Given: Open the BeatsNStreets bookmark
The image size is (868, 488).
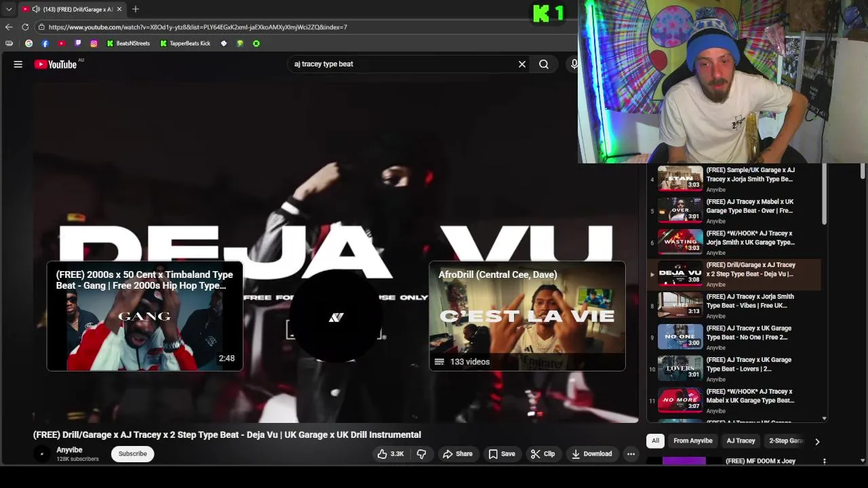Looking at the screenshot, I should [128, 43].
